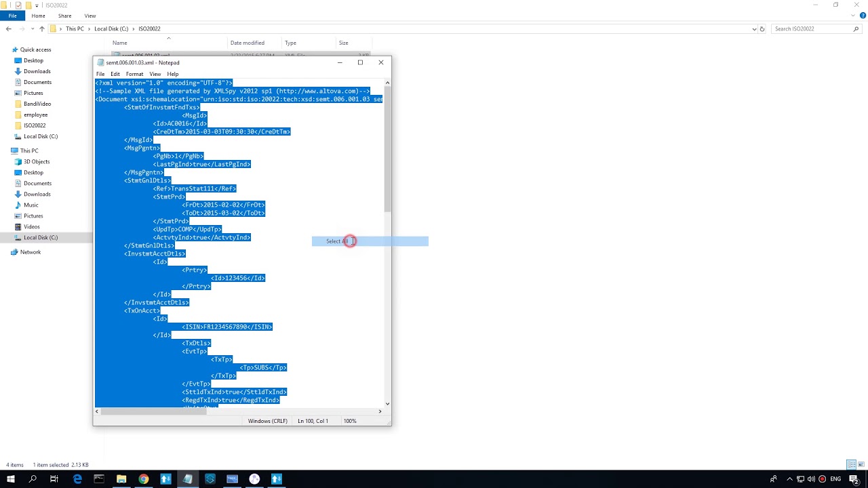Open the BandiVideo folder in sidebar
Screen dimensions: 868x488
(x=37, y=104)
